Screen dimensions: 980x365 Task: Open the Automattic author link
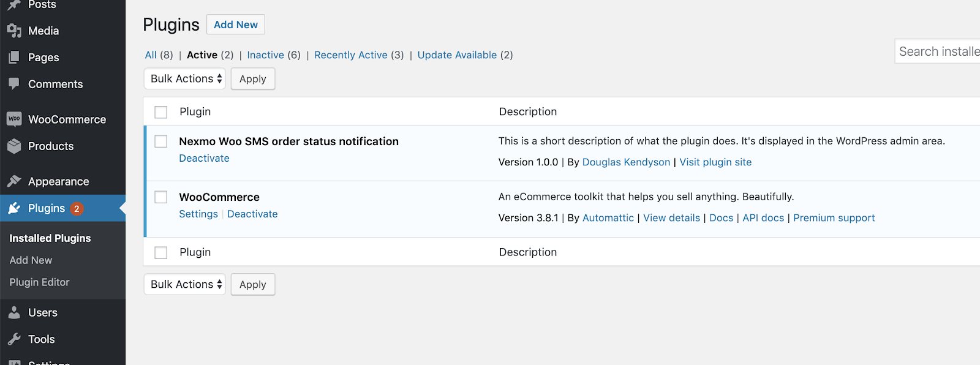point(608,218)
